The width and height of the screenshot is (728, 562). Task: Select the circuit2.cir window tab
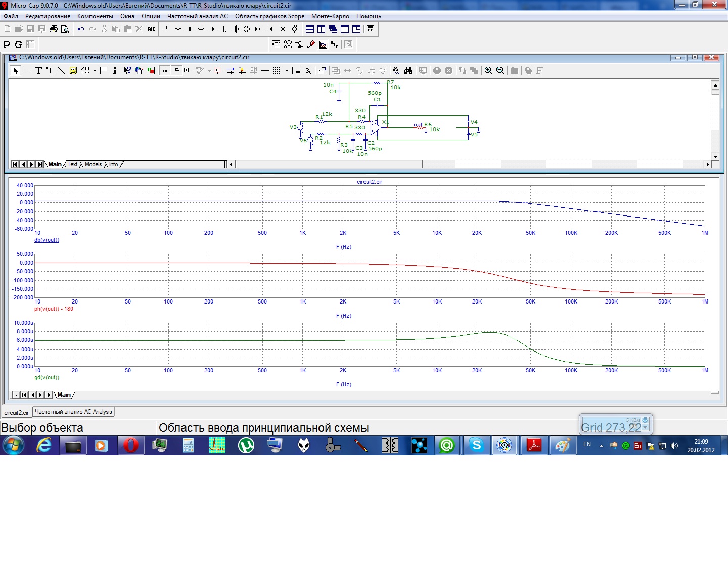click(17, 413)
